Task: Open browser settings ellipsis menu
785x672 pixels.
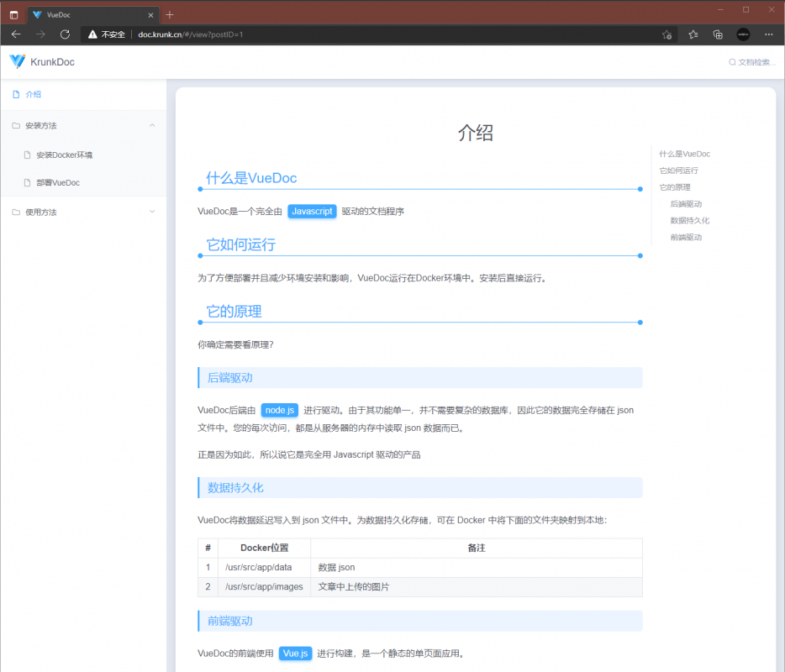Action: [x=768, y=34]
